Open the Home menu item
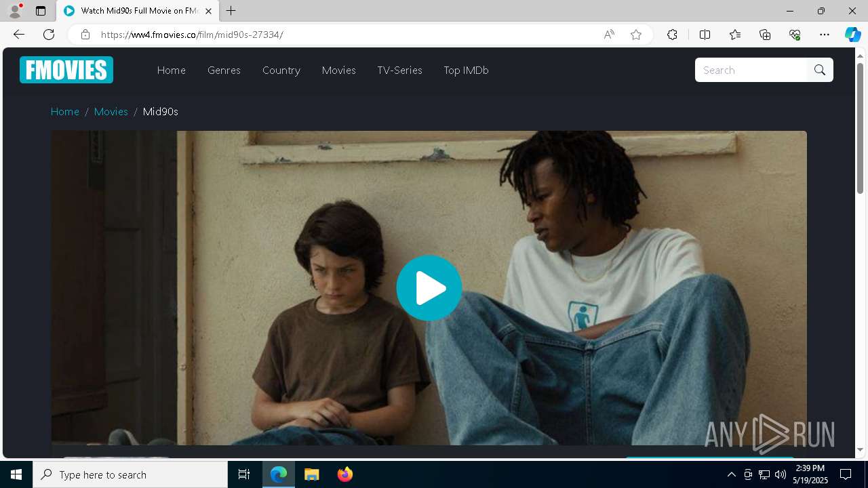Image resolution: width=868 pixels, height=488 pixels. (172, 70)
